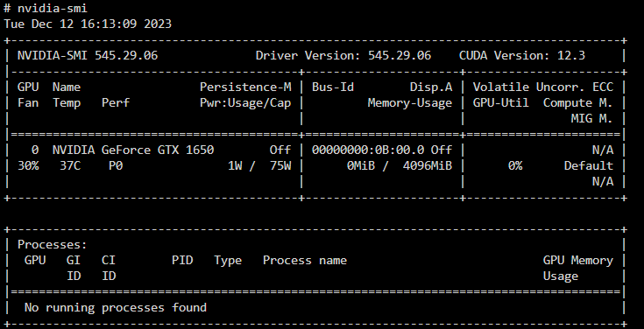Click 'NVIDIA-SMI 545.29.06' header text
This screenshot has width=644, height=329.
tap(88, 56)
